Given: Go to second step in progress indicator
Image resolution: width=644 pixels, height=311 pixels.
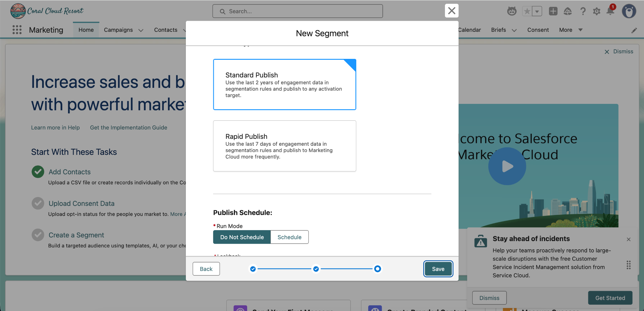Looking at the screenshot, I should point(316,269).
